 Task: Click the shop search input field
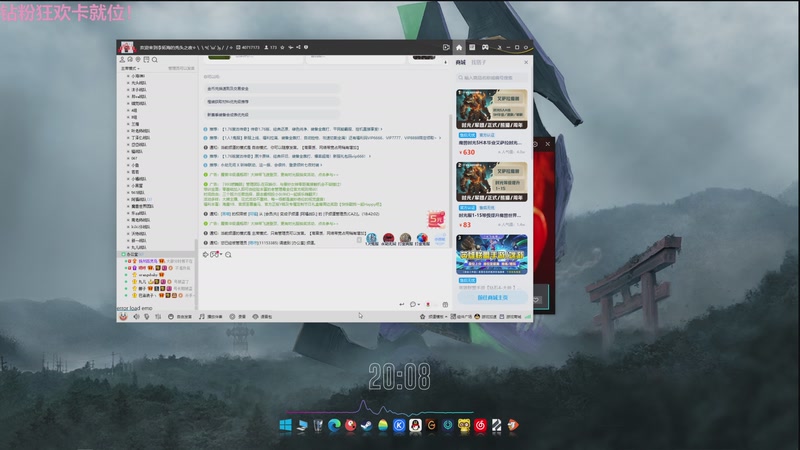pyautogui.click(x=492, y=78)
